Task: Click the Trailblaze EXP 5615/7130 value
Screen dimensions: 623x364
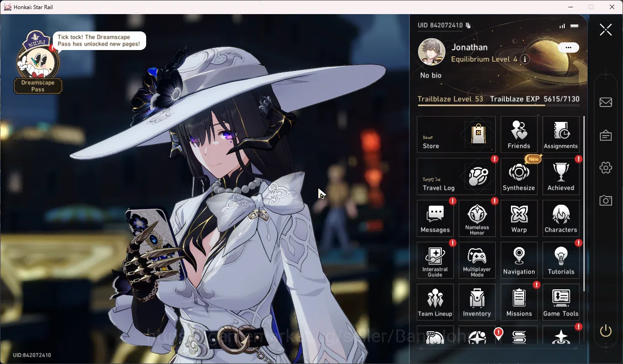Action: (x=561, y=99)
